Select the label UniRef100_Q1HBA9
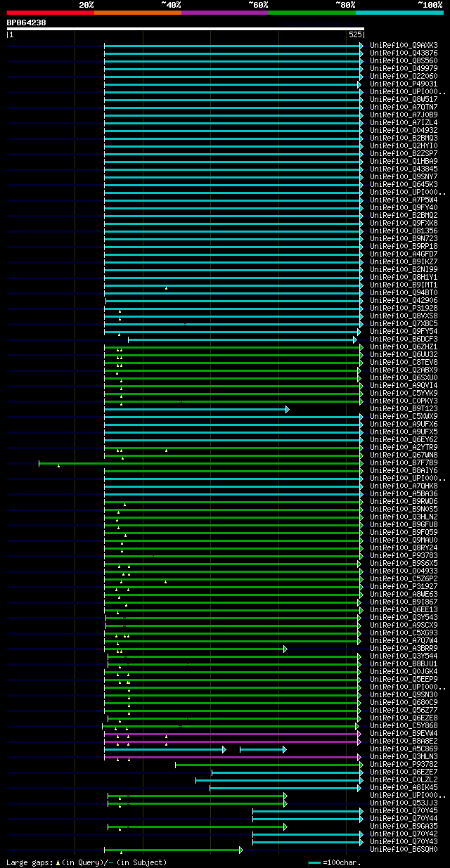The width and height of the screenshot is (450, 868). tap(404, 162)
